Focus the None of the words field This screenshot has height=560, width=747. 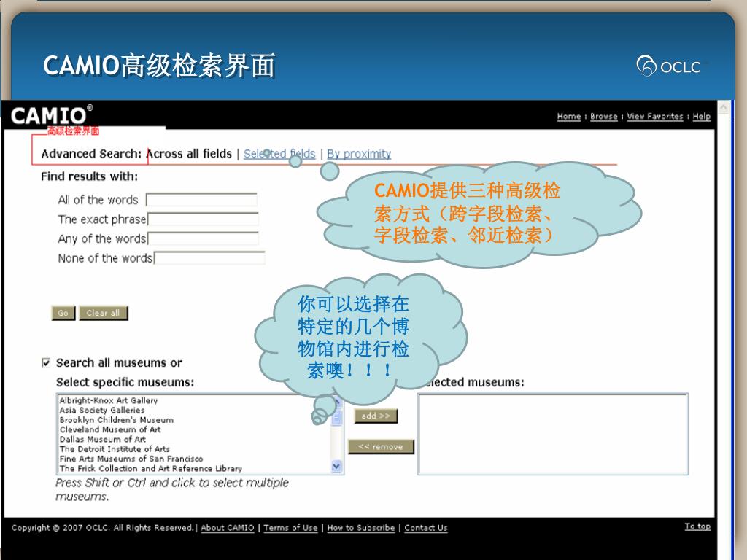(209, 258)
